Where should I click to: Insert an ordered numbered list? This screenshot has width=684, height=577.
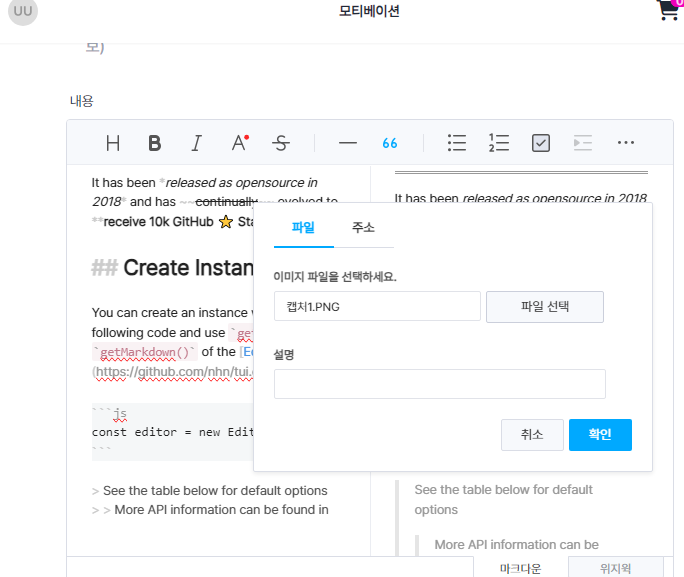click(x=499, y=143)
